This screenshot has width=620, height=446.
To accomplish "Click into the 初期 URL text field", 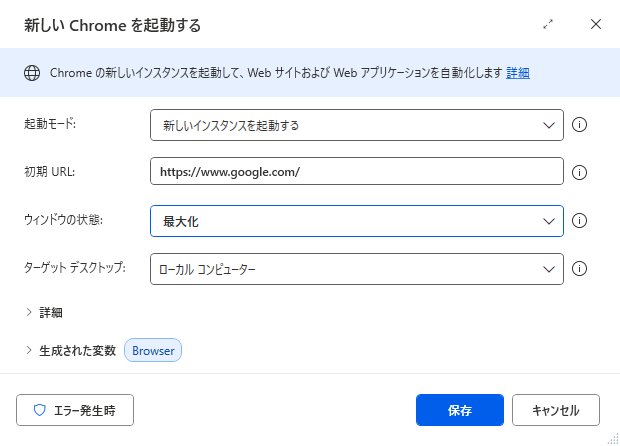I will coord(357,171).
